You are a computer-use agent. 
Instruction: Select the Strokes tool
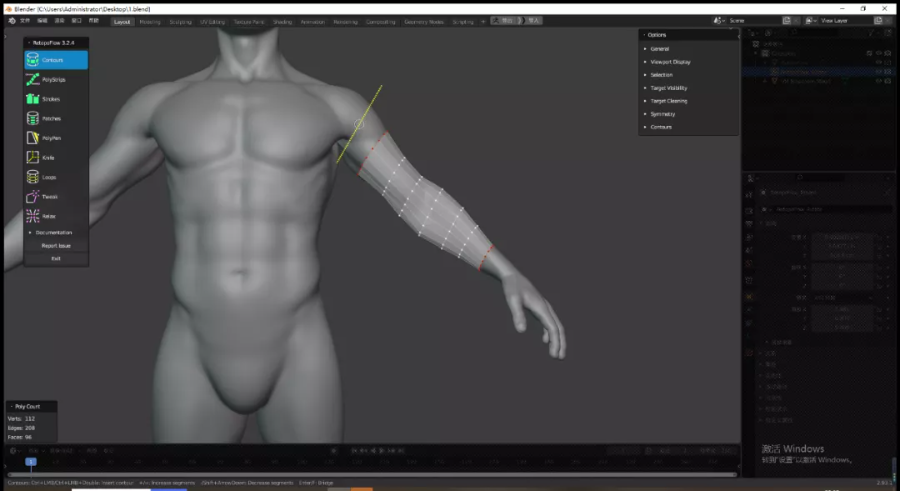coord(55,99)
